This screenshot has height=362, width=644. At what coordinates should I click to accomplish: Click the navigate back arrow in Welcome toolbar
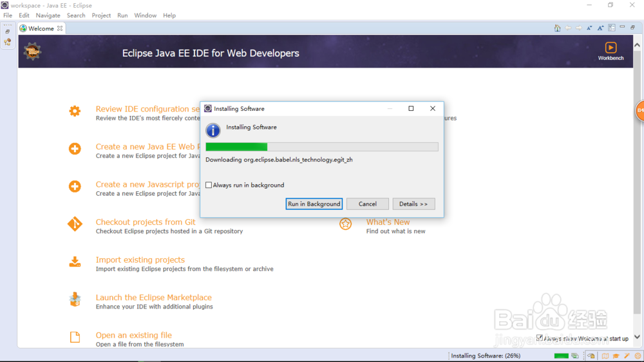click(x=568, y=28)
